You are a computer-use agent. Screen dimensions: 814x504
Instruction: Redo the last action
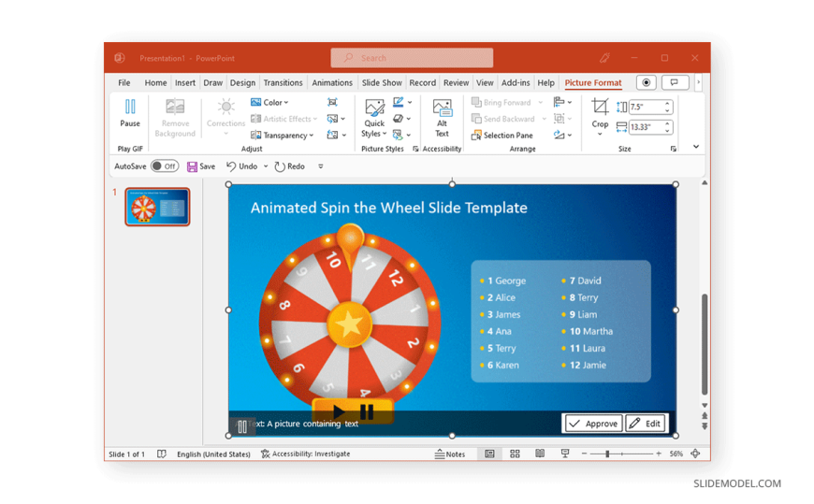(x=290, y=166)
